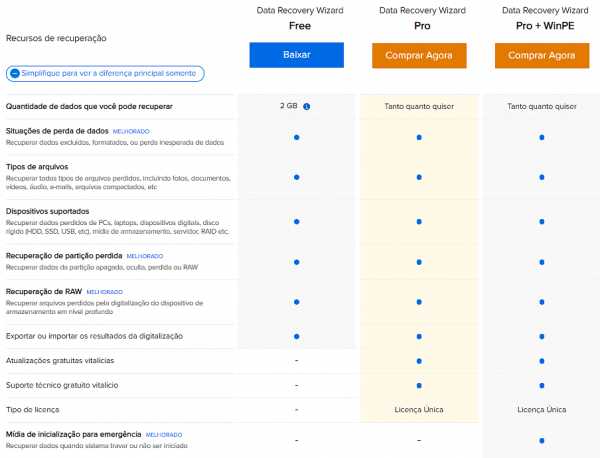
Task: Click Comprar Agora under Pro + WinPE
Action: [x=542, y=56]
